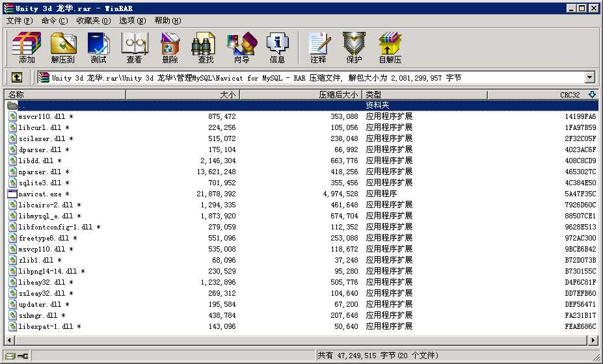Click the WinRAR archive icon in address bar
The width and height of the screenshot is (603, 364).
[x=44, y=77]
